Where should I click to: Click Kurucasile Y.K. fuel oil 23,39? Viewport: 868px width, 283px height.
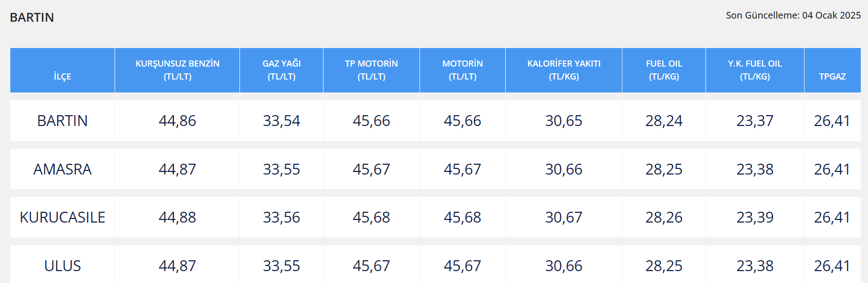[x=755, y=217]
